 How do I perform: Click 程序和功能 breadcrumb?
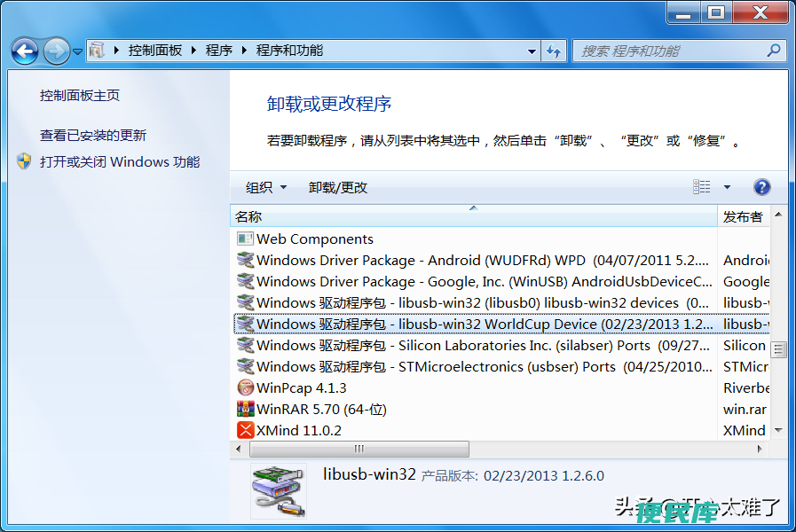click(289, 51)
